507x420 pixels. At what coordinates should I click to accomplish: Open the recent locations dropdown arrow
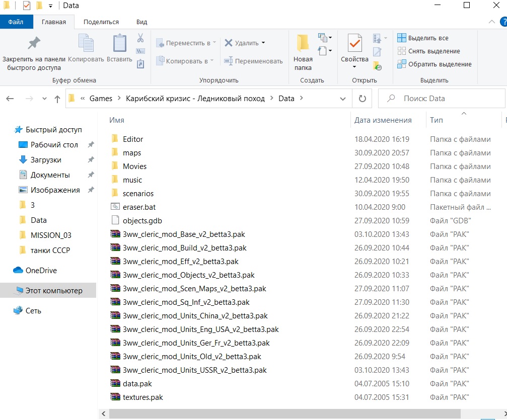click(x=45, y=99)
